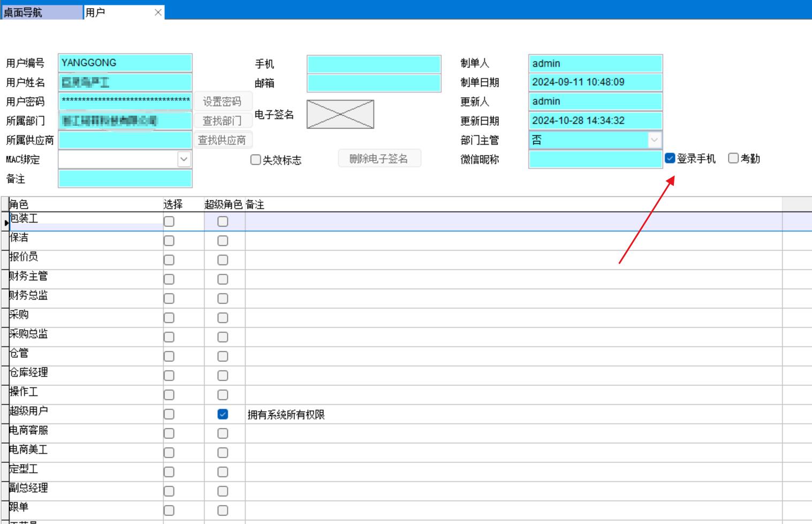Viewport: 812px width, 524px height.
Task: Enable the 考勤 checkbox
Action: pos(733,158)
